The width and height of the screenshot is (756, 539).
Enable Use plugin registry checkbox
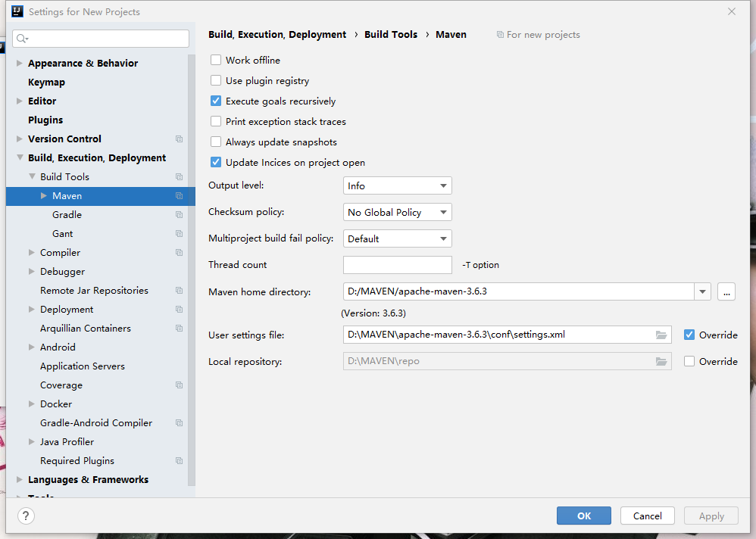tap(216, 80)
